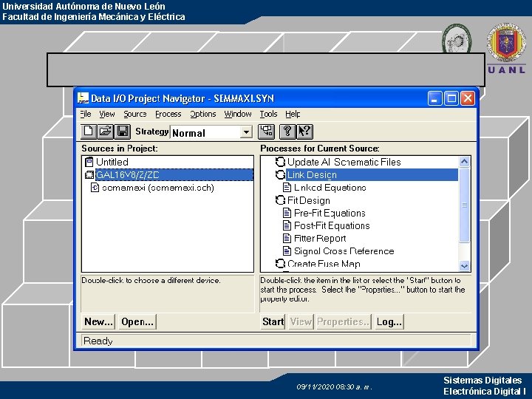Screen dimensions: 532x399
Task: Click the semamaxi schematic file icon
Action: [x=95, y=188]
